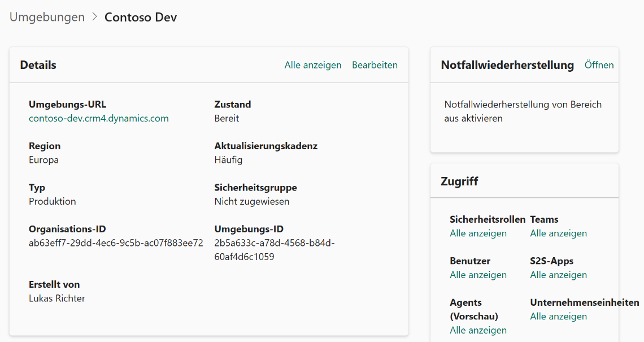Click the Contoso Dev breadcrumb title
Viewport: 644px width, 342px height.
[x=141, y=17]
